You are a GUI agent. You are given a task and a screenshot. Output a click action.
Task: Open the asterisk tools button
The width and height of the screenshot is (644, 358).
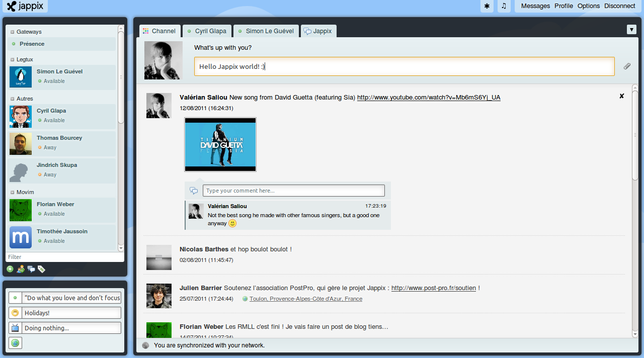[487, 6]
